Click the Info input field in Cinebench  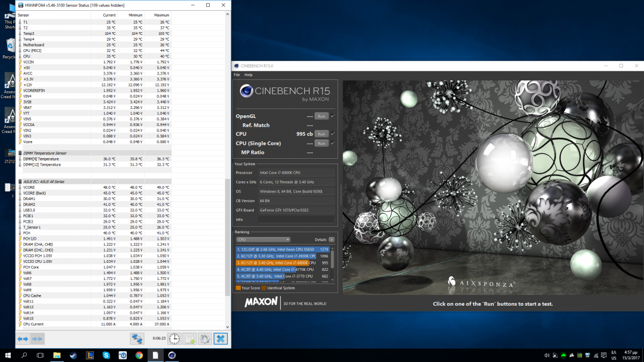[296, 219]
